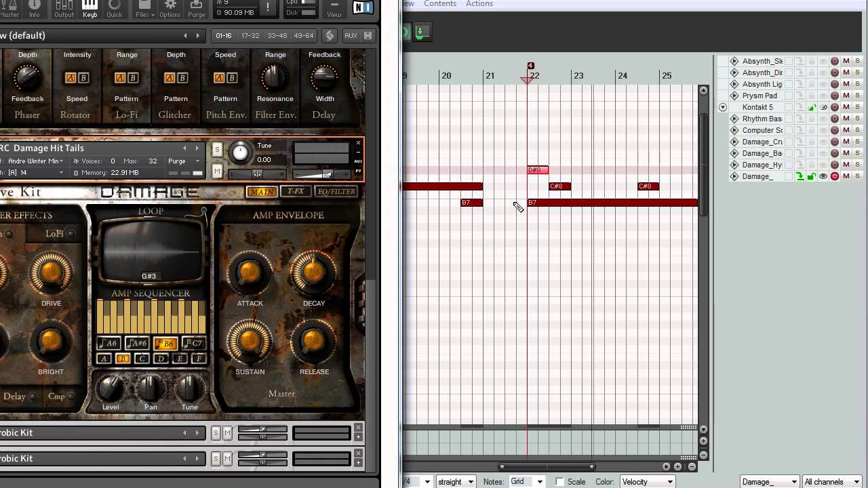Screen dimensions: 868x488
Task: Mute the Damage Hit Tails instrument
Action: click(217, 171)
